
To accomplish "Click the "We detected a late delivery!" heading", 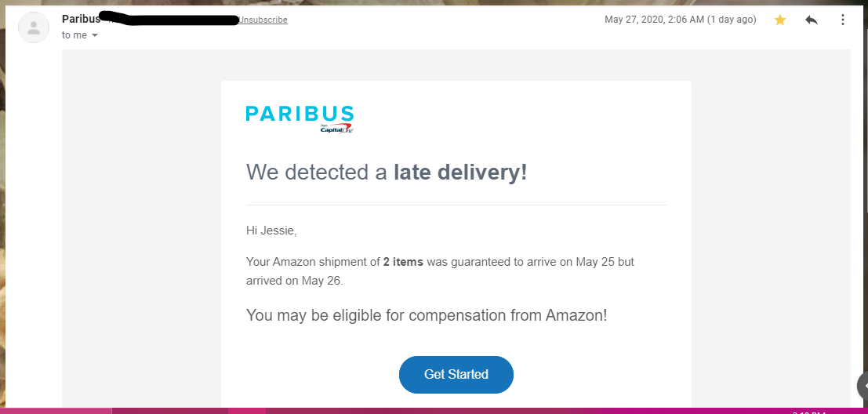I will (387, 172).
